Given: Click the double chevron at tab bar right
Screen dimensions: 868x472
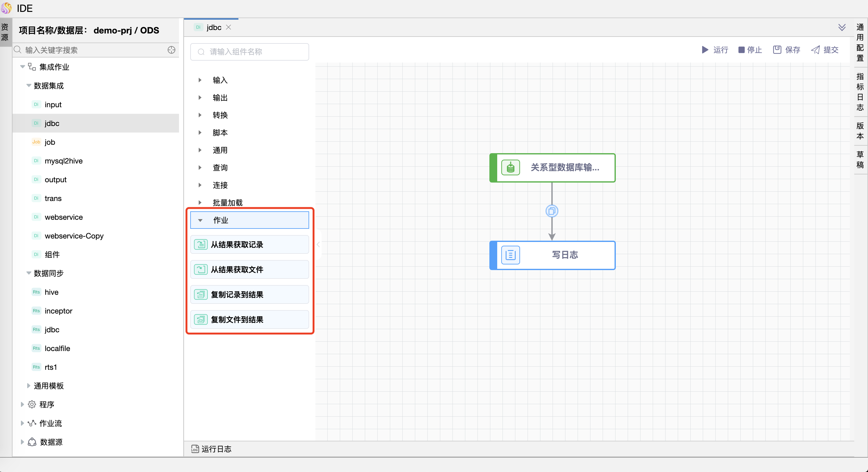Looking at the screenshot, I should (842, 27).
